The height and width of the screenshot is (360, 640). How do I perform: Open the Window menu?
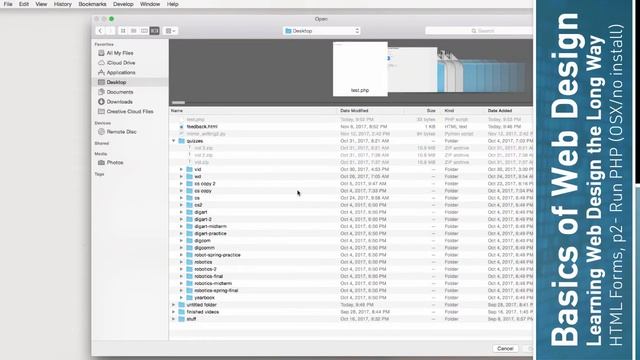150,4
